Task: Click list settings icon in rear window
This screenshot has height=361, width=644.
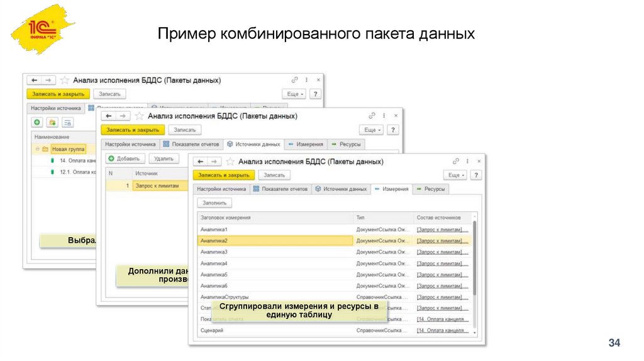Action: [x=67, y=123]
